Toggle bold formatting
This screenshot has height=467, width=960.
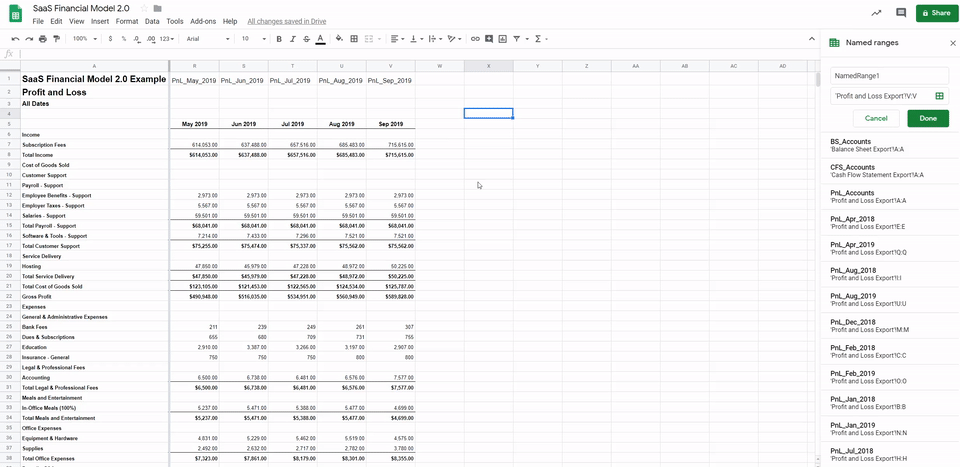[x=279, y=39]
